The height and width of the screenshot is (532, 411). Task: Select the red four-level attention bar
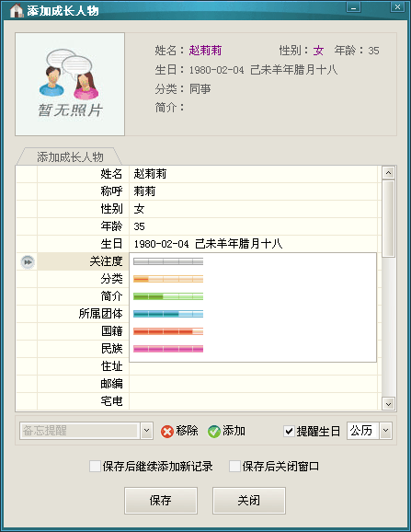[x=168, y=331]
